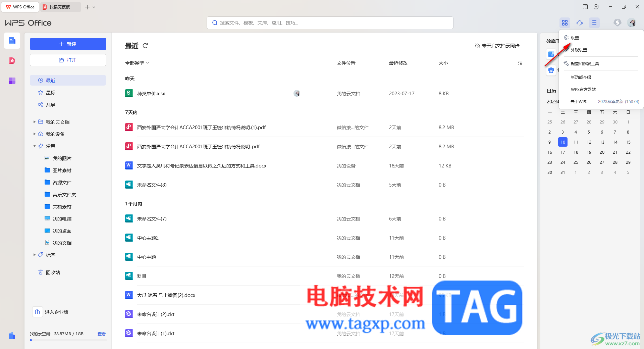Screen dimensions: 644x349
Task: Click the mind-map icon of 中心主题2
Action: [129, 238]
